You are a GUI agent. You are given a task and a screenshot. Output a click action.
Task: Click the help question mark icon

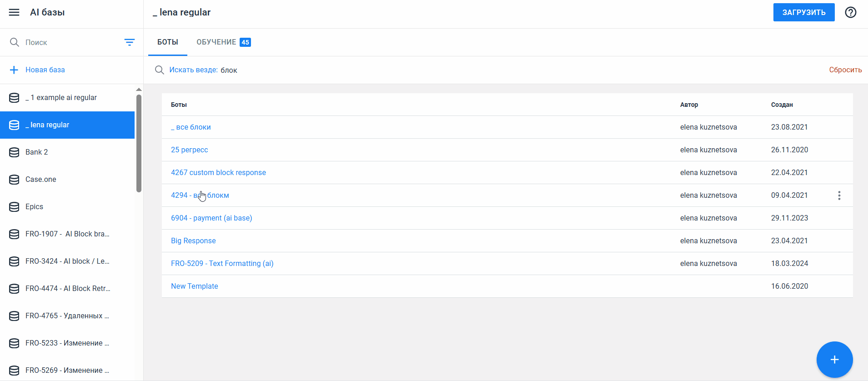[850, 12]
